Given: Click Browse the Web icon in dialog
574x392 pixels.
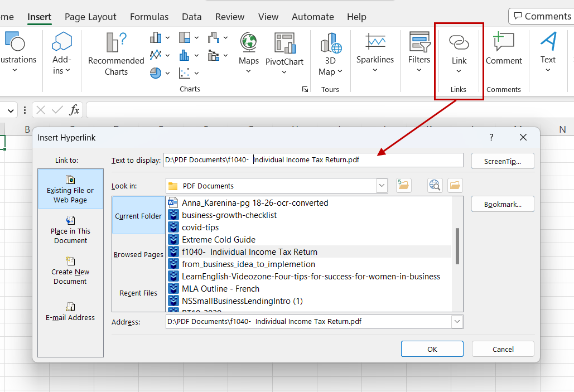Looking at the screenshot, I should pos(435,185).
